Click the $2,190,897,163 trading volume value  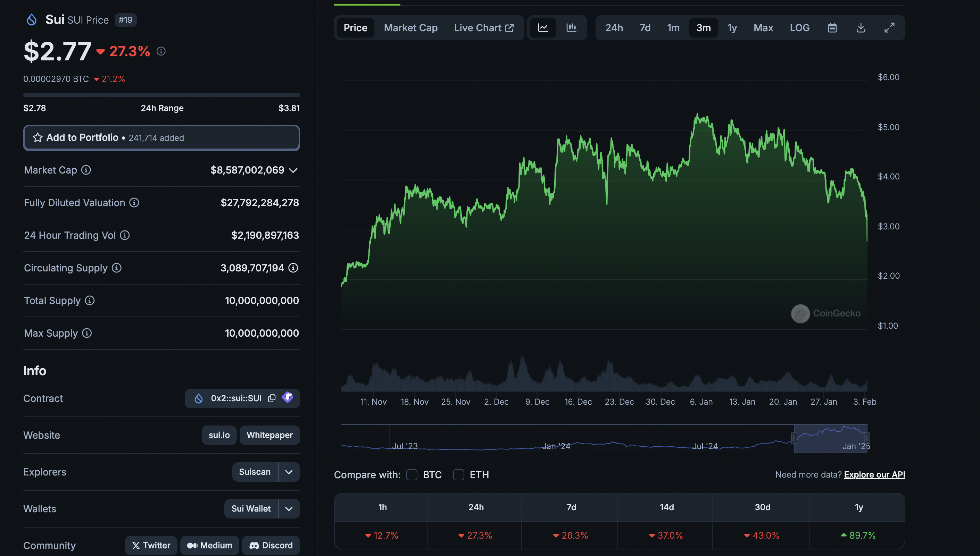pyautogui.click(x=265, y=235)
